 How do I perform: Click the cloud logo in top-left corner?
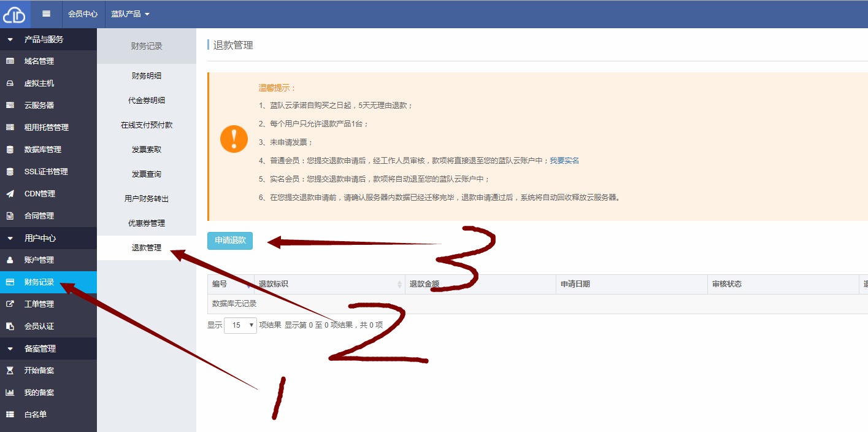pos(13,13)
